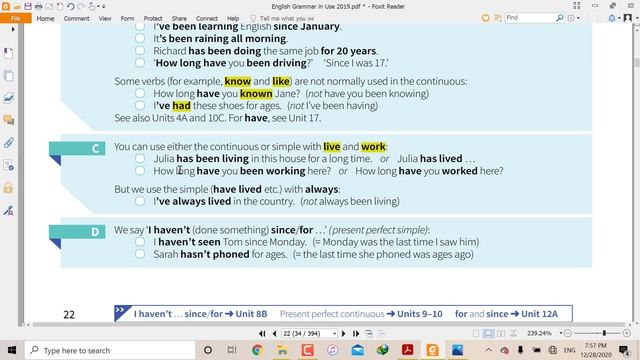Print the PDF using the printer icon
Viewport: 640px width, 360px height.
(x=39, y=7)
